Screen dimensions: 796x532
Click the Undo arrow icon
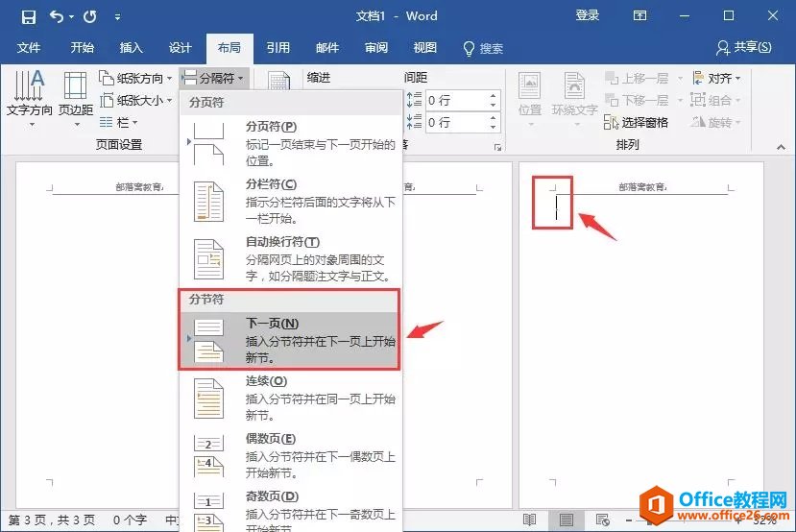pyautogui.click(x=57, y=16)
